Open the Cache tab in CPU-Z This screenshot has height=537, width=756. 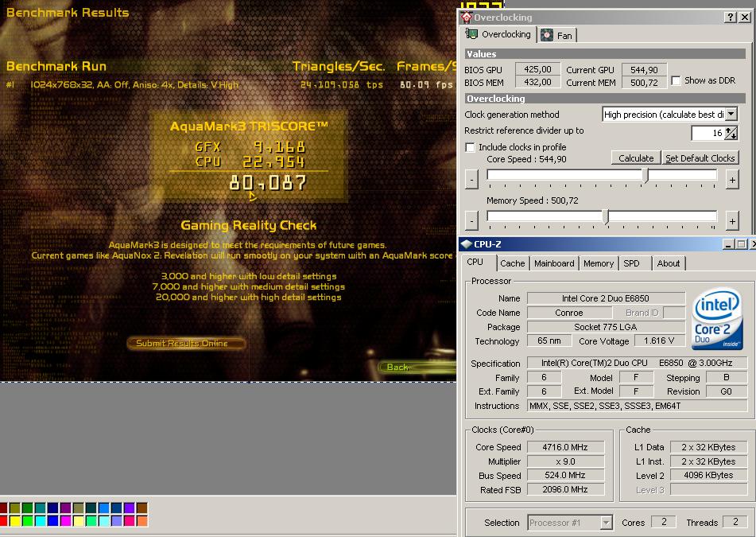coord(512,263)
